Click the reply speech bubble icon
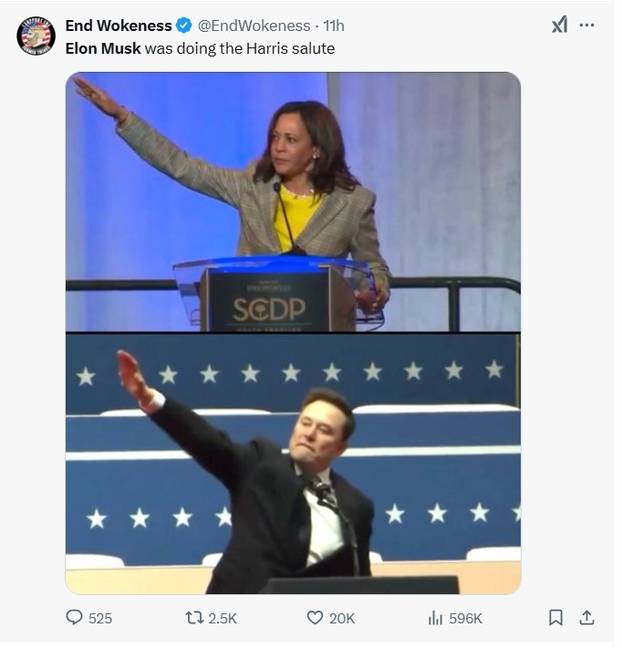The height and width of the screenshot is (648, 622). [74, 618]
